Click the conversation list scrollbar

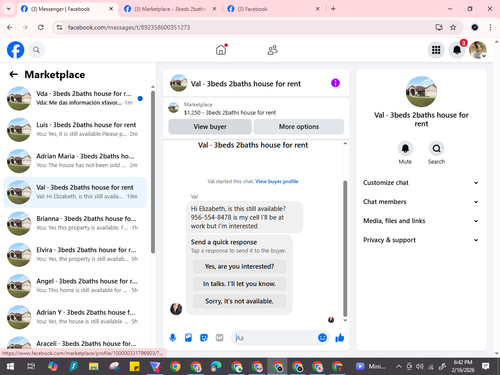tap(153, 172)
